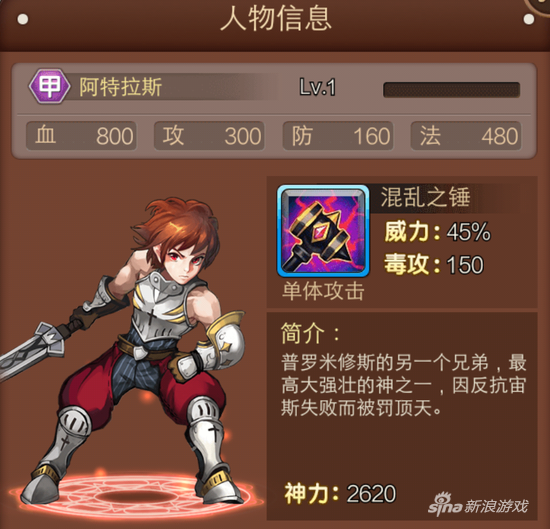Click the empty experience progress bar
Image resolution: width=550 pixels, height=529 pixels.
pyautogui.click(x=451, y=90)
